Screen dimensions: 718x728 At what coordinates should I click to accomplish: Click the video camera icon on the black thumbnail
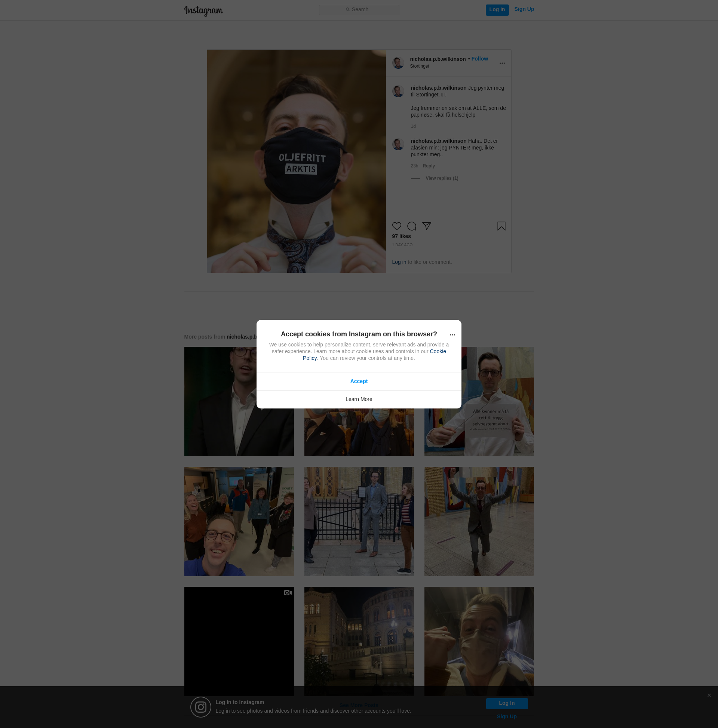(x=288, y=593)
